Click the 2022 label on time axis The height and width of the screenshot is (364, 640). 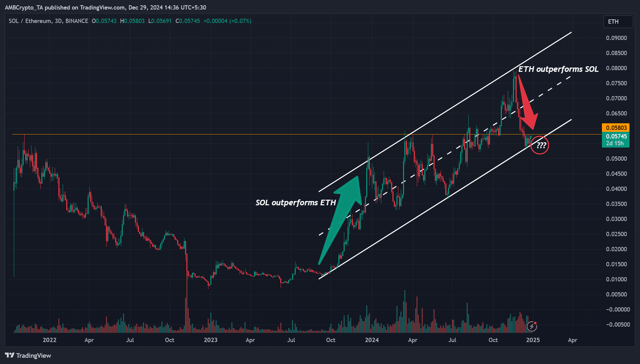(x=50, y=340)
